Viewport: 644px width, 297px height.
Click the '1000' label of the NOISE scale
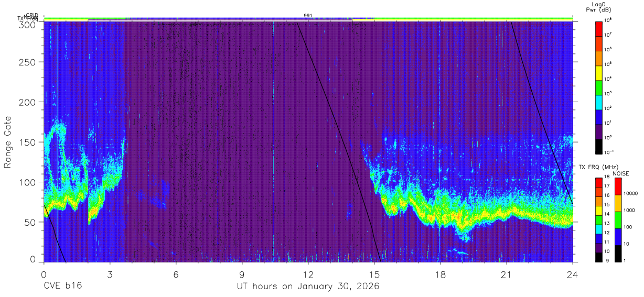pos(629,211)
